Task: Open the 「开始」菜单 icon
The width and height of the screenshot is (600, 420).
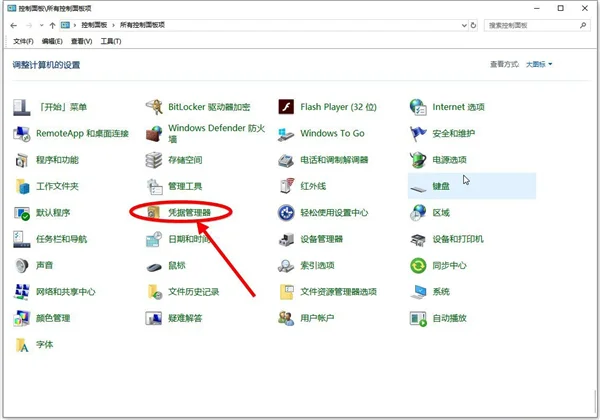Action: tap(21, 107)
